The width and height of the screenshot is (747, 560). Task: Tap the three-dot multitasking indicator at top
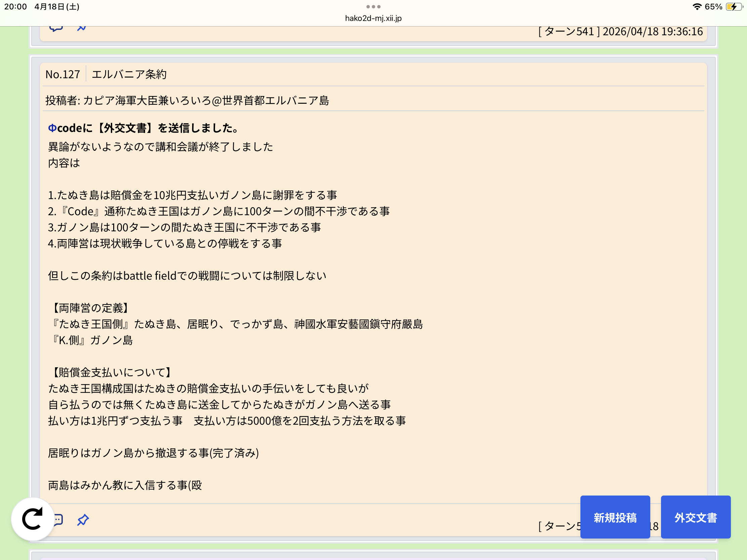373,7
